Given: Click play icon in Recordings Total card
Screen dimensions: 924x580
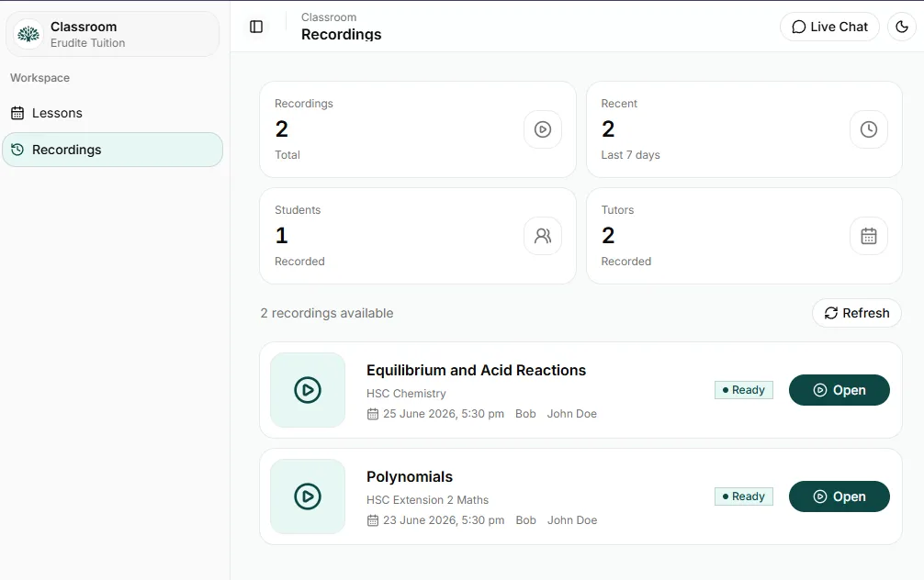Looking at the screenshot, I should (x=543, y=129).
